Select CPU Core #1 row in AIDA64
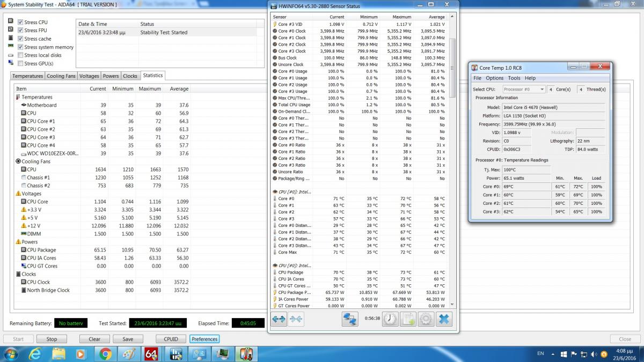This screenshot has height=362, width=644. coord(102,121)
